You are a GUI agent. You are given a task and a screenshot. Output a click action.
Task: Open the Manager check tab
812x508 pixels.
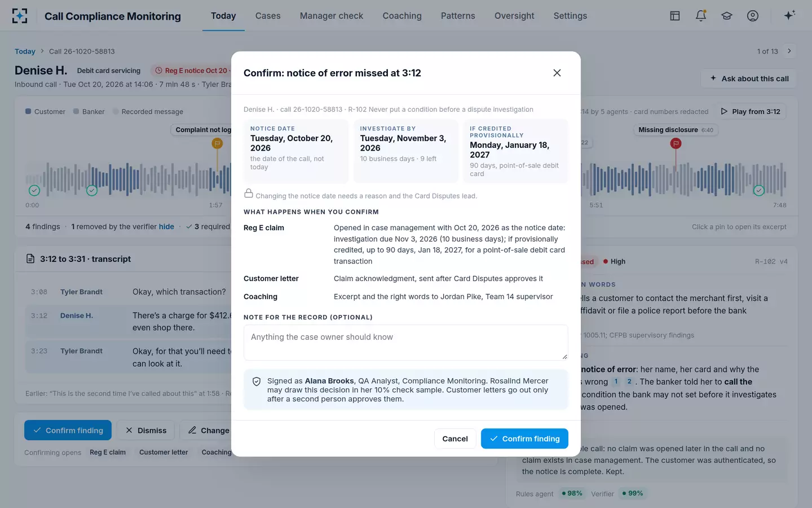[x=332, y=16]
